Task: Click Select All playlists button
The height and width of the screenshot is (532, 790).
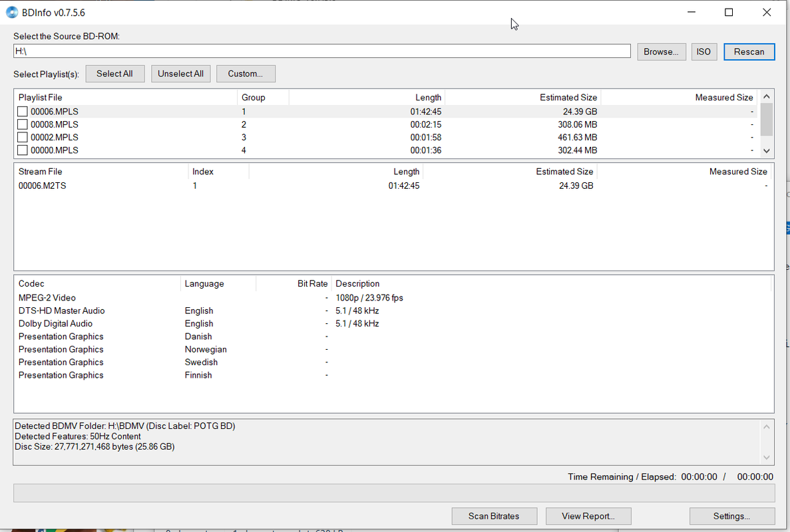Action: coord(115,74)
